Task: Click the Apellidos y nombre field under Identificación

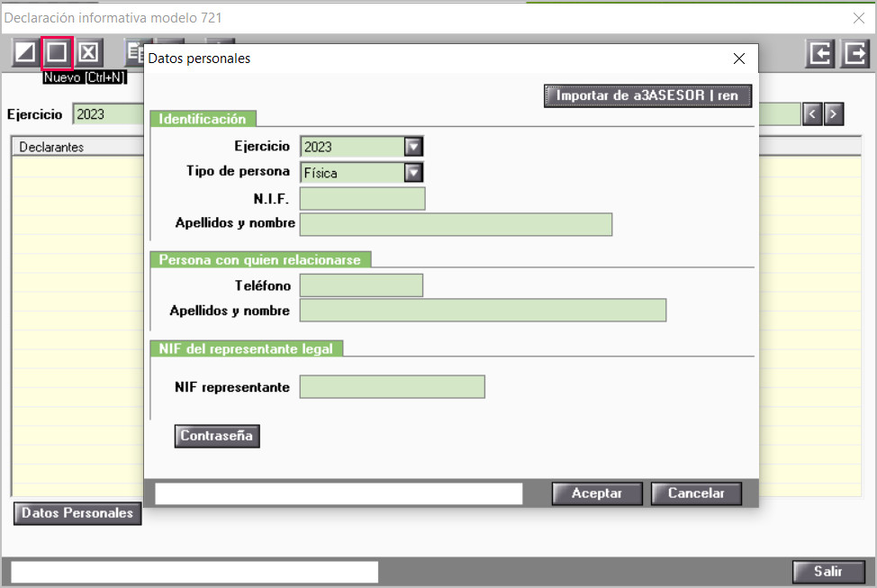Action: coord(456,224)
